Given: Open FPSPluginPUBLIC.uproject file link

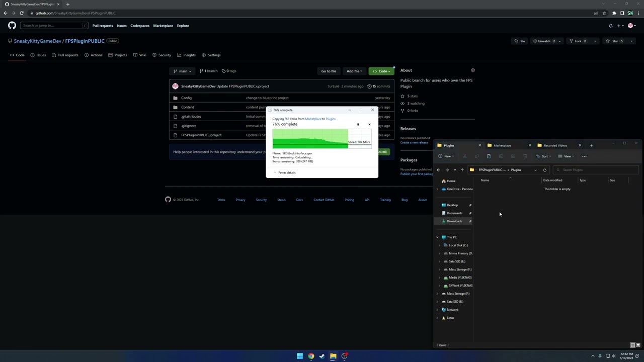Looking at the screenshot, I should pyautogui.click(x=201, y=135).
